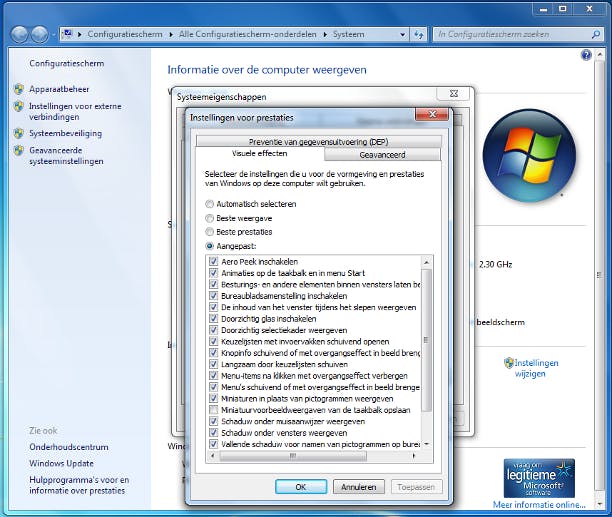Image resolution: width=612 pixels, height=517 pixels.
Task: Close the Systeemeigenschappen window
Action: coord(453,94)
